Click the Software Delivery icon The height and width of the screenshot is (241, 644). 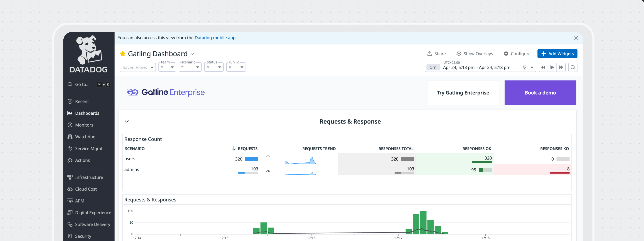[x=70, y=224]
